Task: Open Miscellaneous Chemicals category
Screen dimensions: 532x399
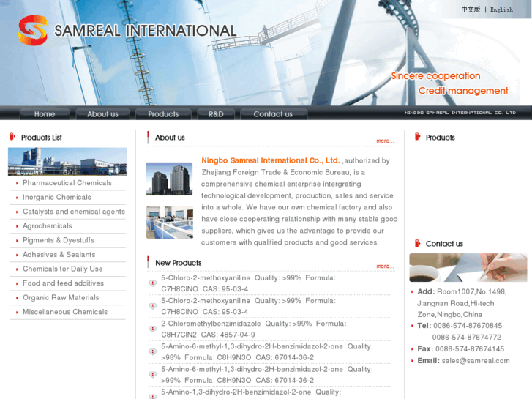Action: (65, 312)
